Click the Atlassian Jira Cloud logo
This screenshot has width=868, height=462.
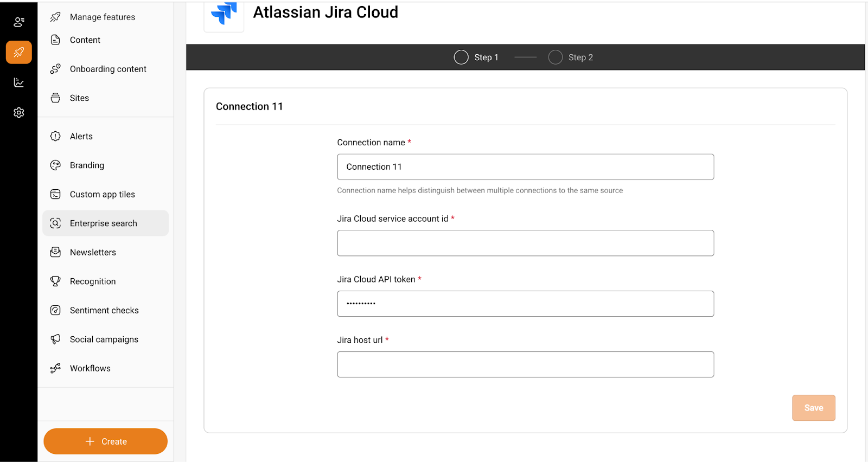[x=224, y=15]
